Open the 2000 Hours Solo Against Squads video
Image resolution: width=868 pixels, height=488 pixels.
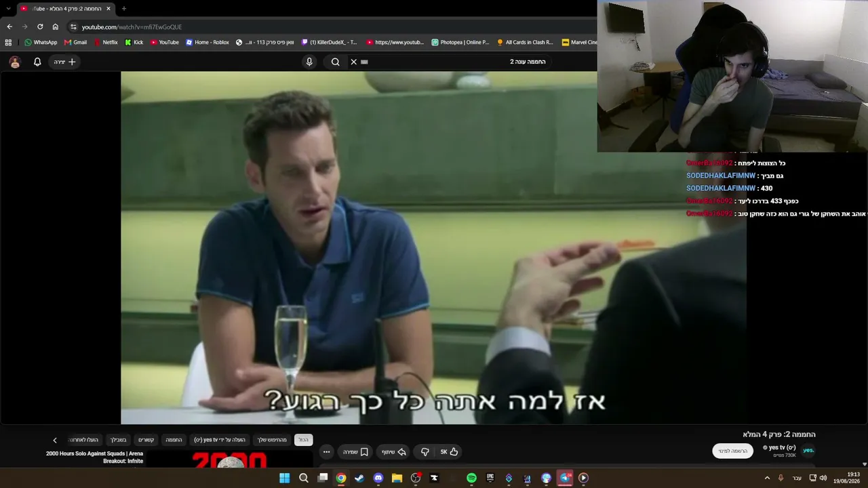pyautogui.click(x=94, y=457)
